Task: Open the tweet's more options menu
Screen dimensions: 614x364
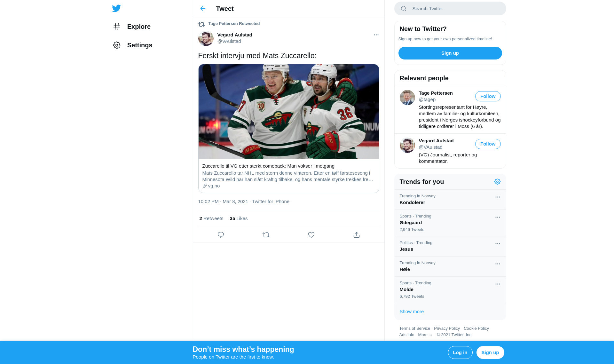Action: [376, 35]
